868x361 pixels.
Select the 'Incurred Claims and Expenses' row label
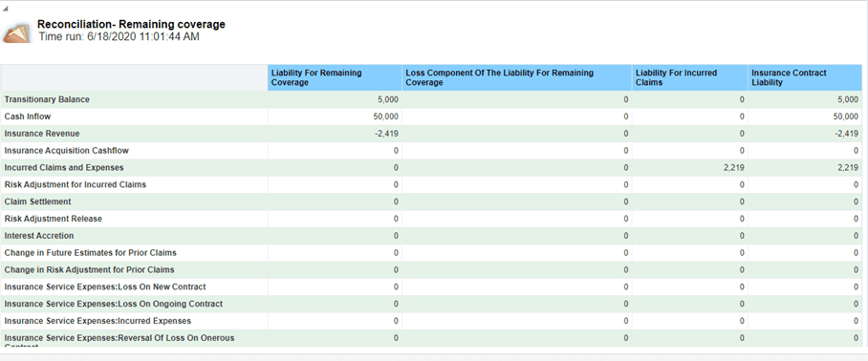coord(64,167)
